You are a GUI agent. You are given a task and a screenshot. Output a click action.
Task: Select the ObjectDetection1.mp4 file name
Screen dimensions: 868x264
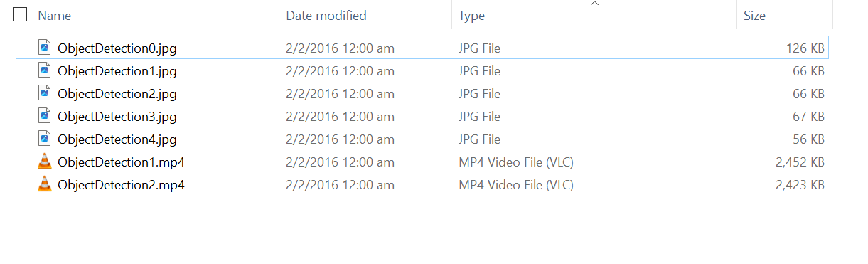coord(122,162)
